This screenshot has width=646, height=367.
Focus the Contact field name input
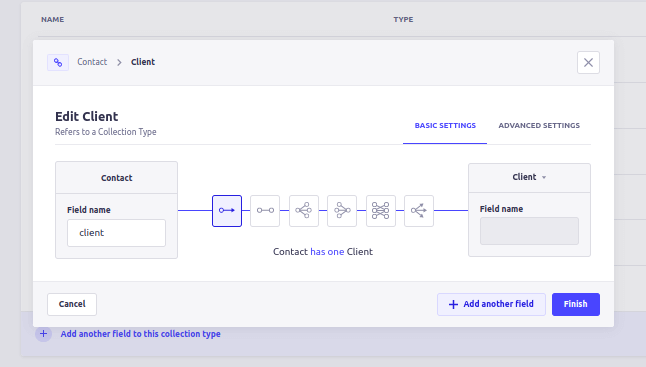coord(117,233)
